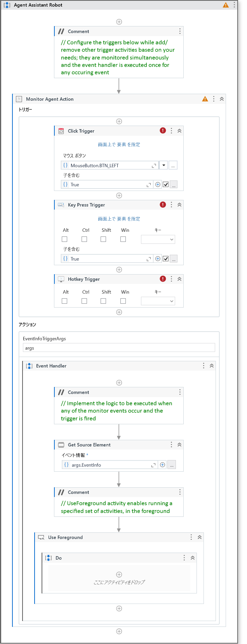Collapse the Click Trigger activity

[179, 131]
